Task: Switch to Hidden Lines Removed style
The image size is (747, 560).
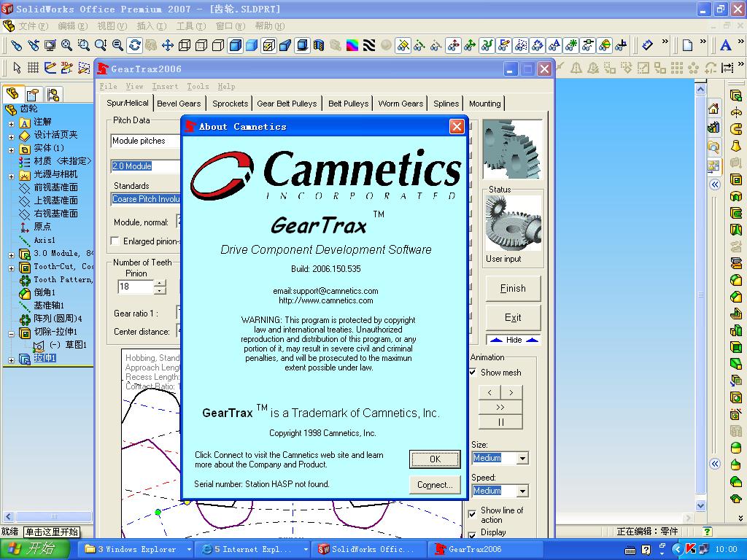Action: pos(218,45)
